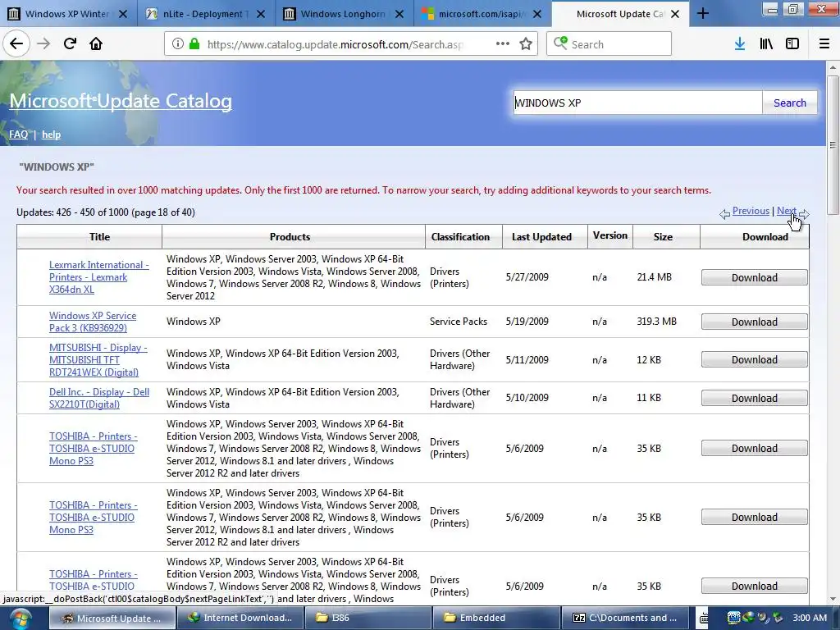
Task: Download the Lexmark X364dn XL driver
Action: pos(755,277)
